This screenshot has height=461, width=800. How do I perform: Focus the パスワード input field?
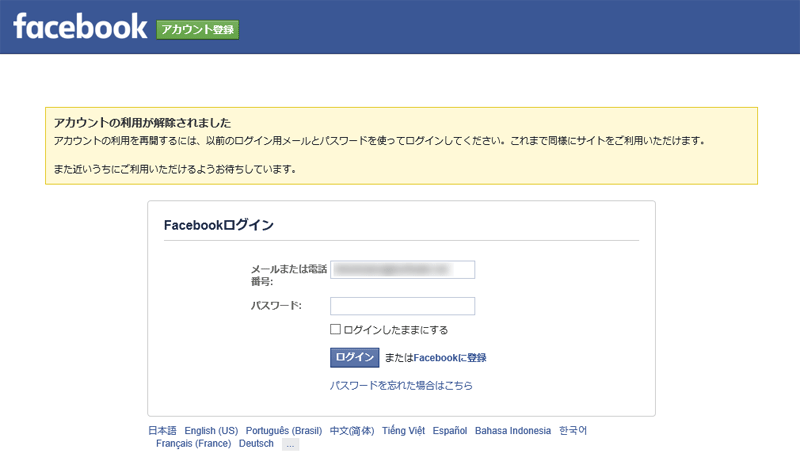(x=403, y=306)
